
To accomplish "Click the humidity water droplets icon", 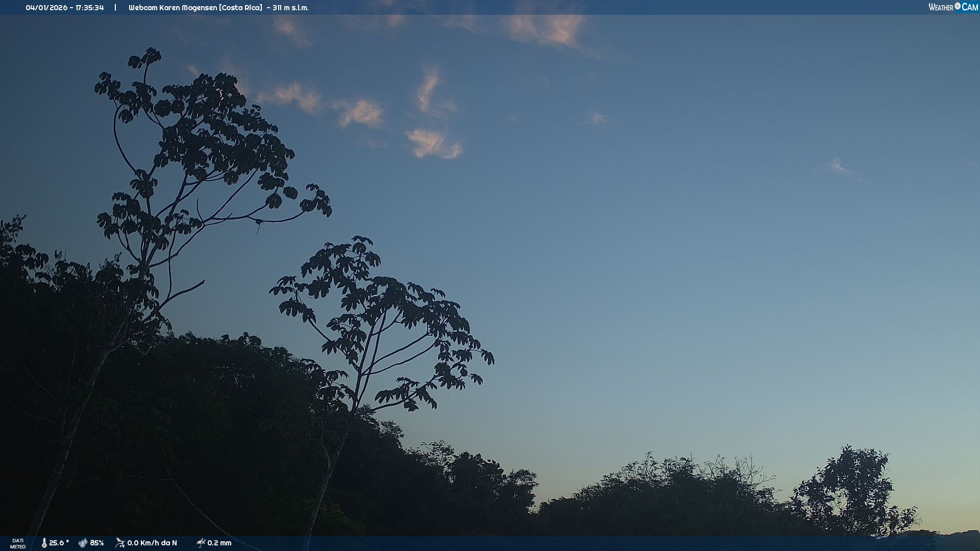I will (x=83, y=543).
